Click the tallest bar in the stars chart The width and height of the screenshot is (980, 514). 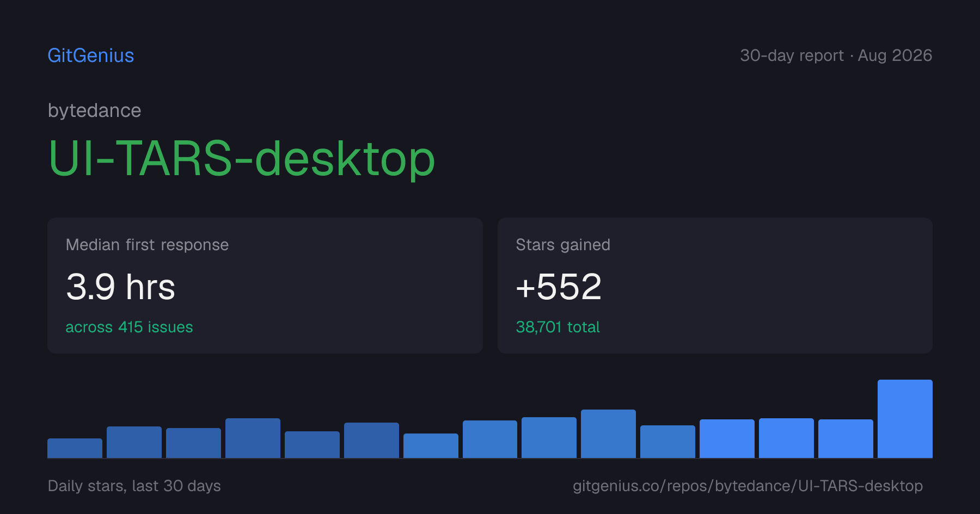click(x=905, y=419)
